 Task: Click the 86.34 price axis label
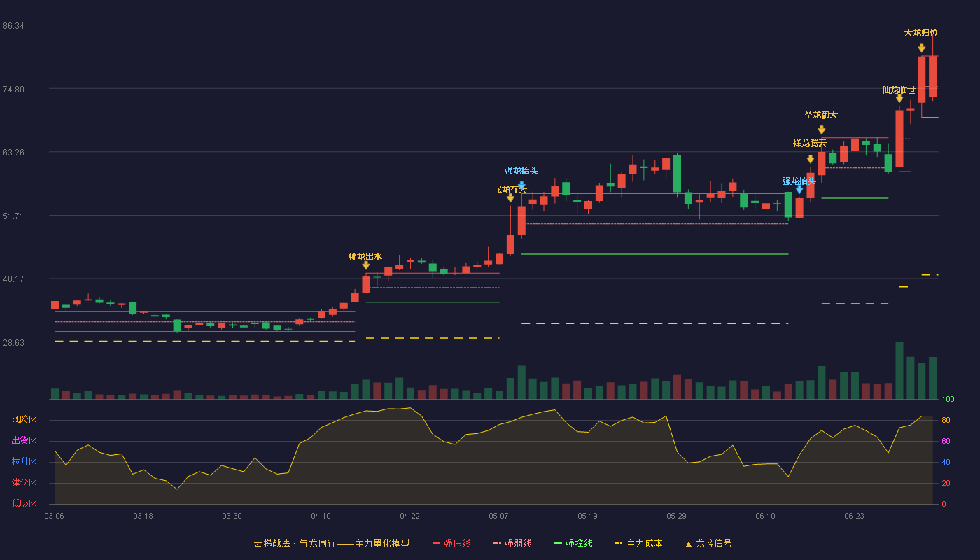tap(14, 26)
